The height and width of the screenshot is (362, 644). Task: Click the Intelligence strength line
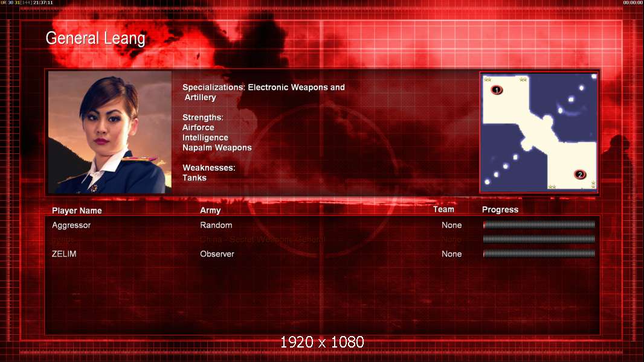pos(205,138)
